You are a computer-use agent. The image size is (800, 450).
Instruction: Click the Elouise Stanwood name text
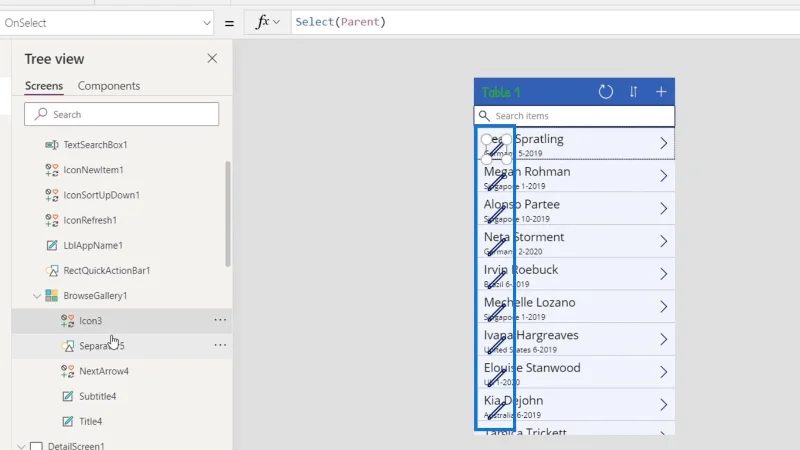pos(532,368)
